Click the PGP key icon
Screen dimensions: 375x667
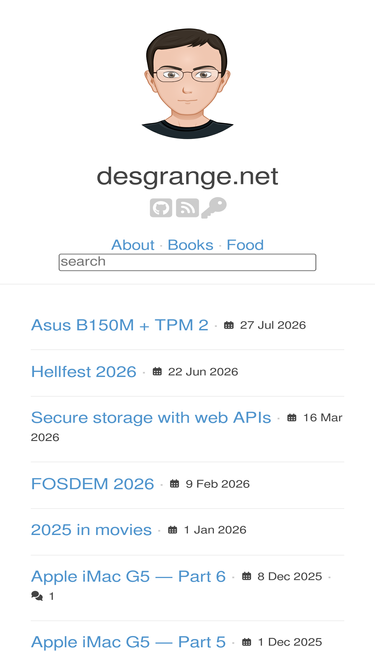214,208
